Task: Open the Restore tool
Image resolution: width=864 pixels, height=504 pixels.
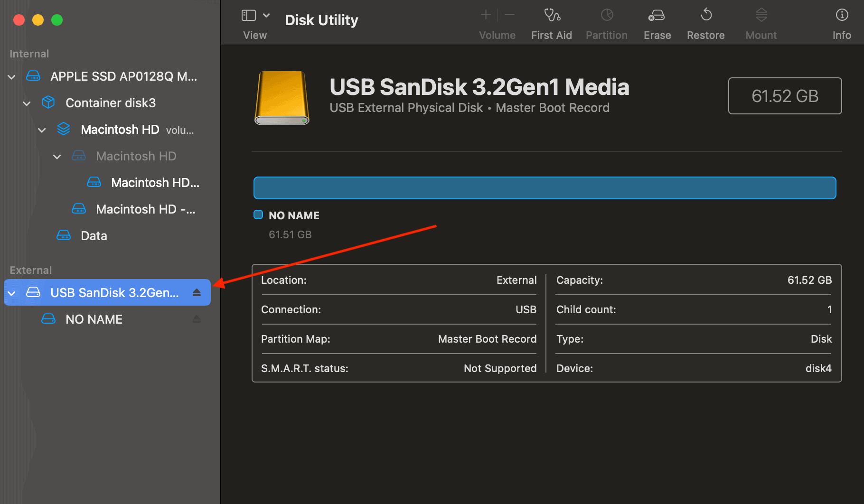Action: coord(705,16)
